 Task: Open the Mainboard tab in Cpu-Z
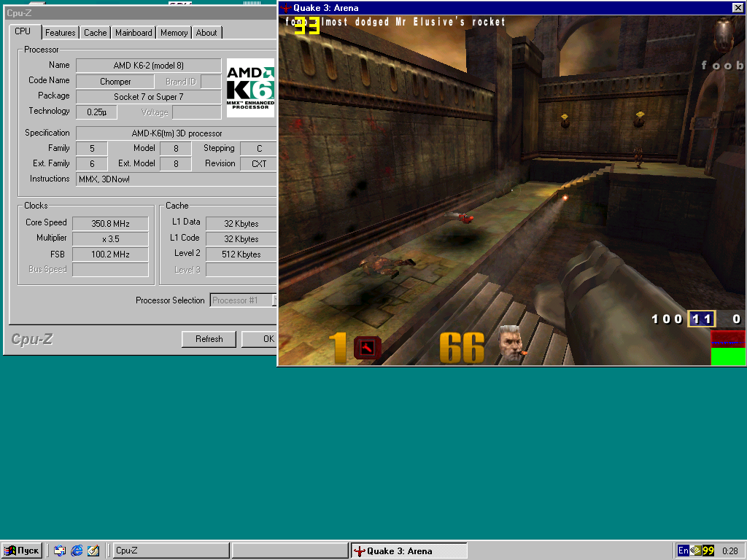[133, 33]
